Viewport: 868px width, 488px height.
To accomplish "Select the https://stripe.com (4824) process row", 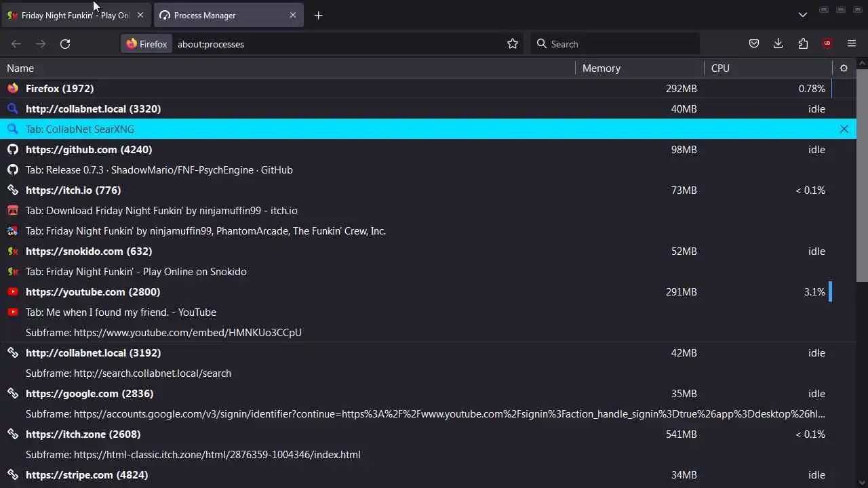I will click(x=428, y=474).
